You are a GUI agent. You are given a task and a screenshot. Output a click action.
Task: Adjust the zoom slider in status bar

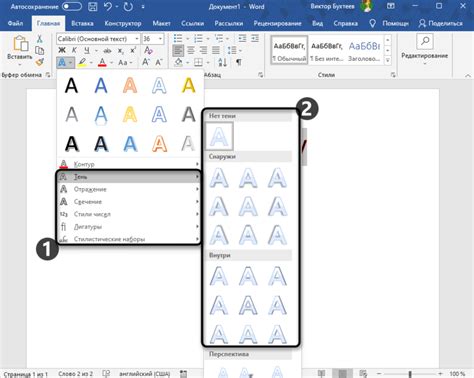pyautogui.click(x=410, y=374)
